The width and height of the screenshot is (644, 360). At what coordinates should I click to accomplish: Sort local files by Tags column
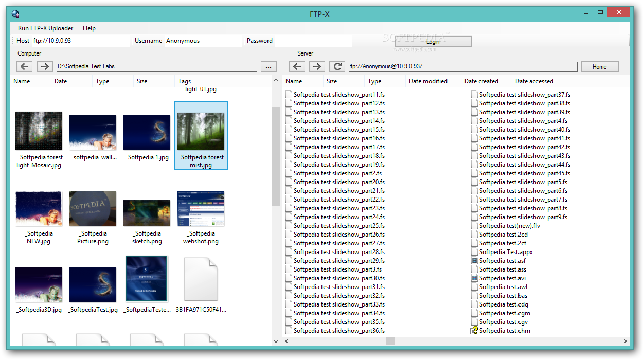coord(195,81)
